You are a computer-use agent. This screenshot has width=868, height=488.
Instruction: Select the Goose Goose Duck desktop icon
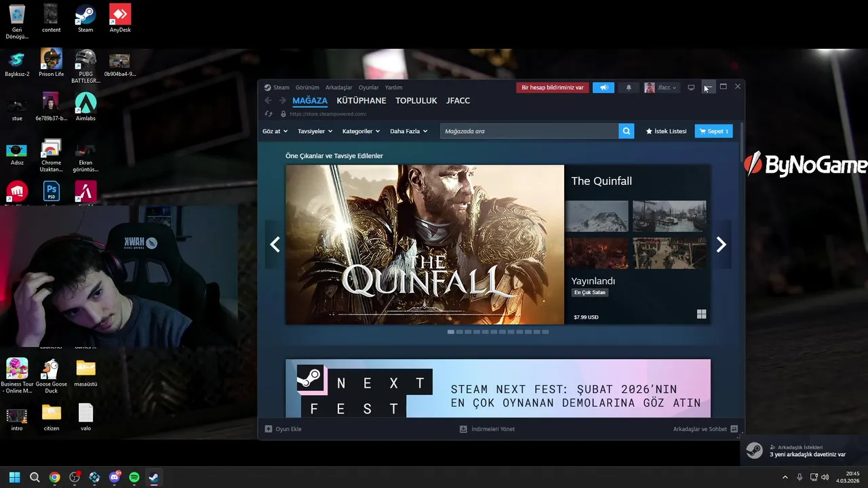tap(52, 377)
